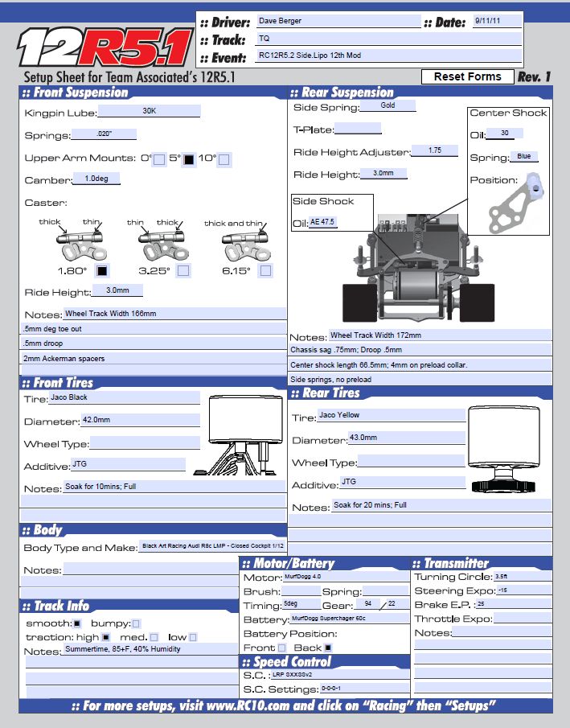570x728 pixels.
Task: Edit the rear tire Diameter 43.0mm field
Action: coord(407,438)
